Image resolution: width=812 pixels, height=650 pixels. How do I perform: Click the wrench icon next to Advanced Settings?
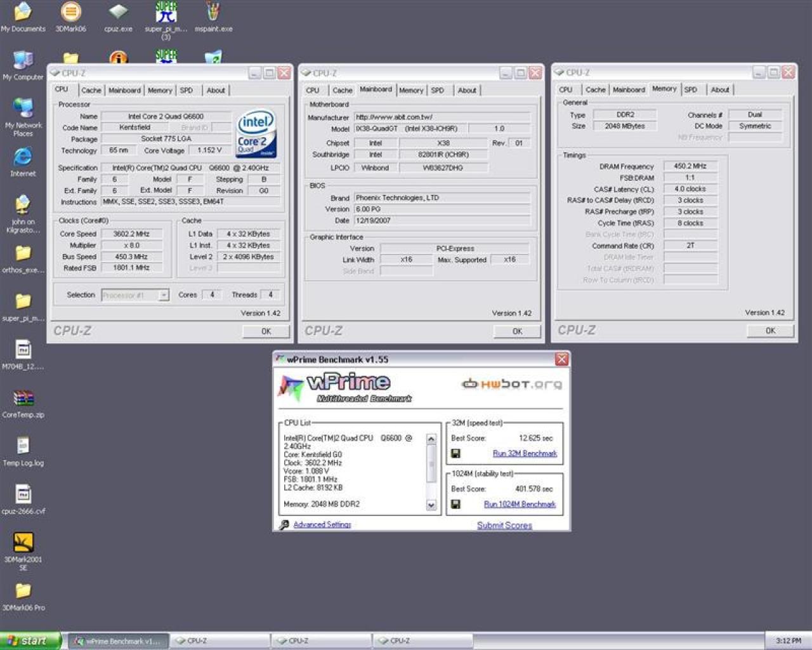click(284, 524)
